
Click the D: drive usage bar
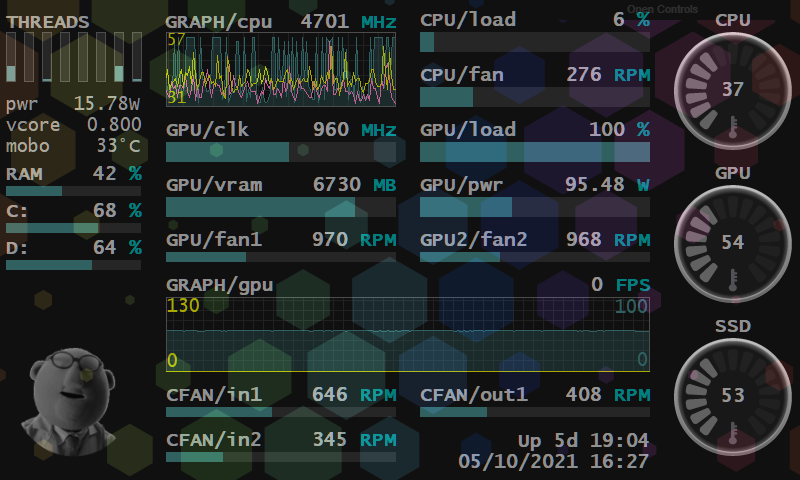tap(74, 265)
